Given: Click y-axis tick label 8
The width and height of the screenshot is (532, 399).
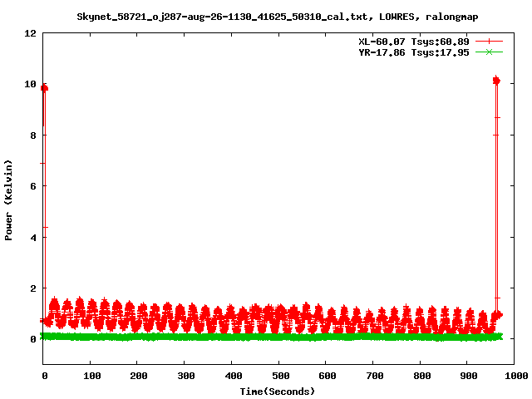Looking at the screenshot, I should (33, 135).
